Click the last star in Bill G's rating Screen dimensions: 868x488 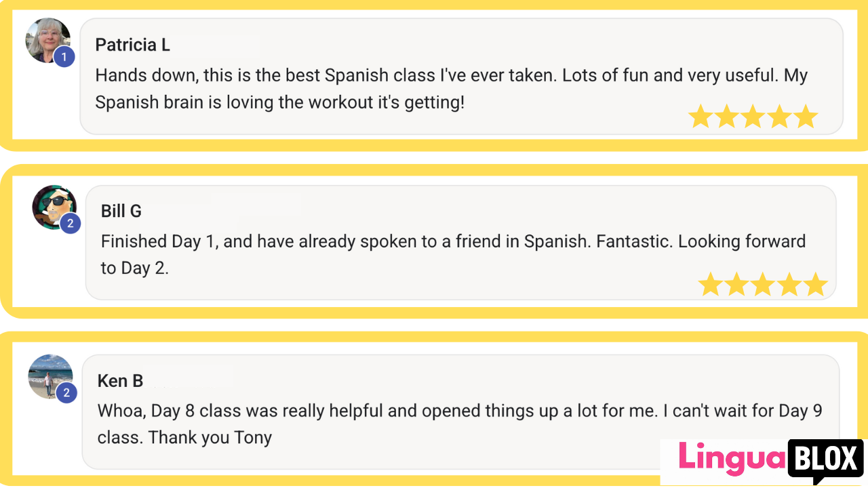[815, 285]
